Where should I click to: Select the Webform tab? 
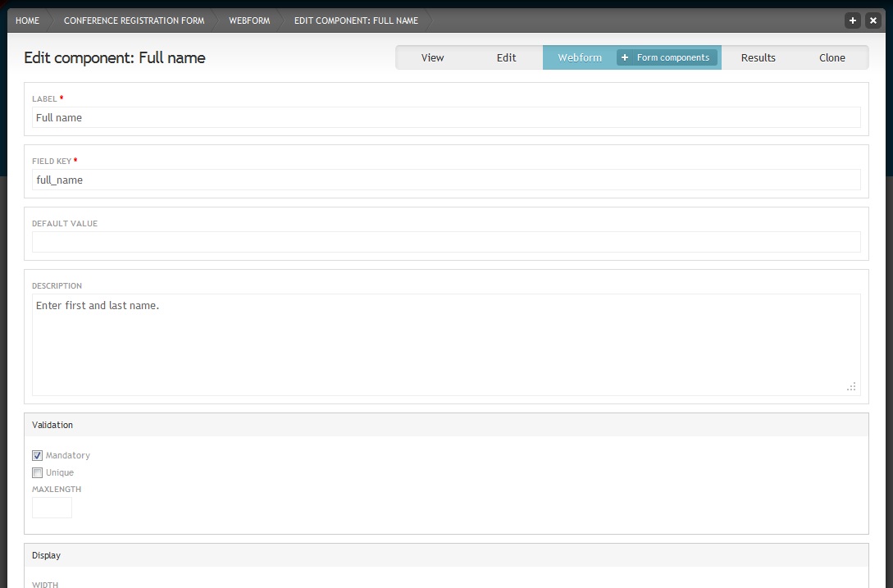tap(580, 57)
